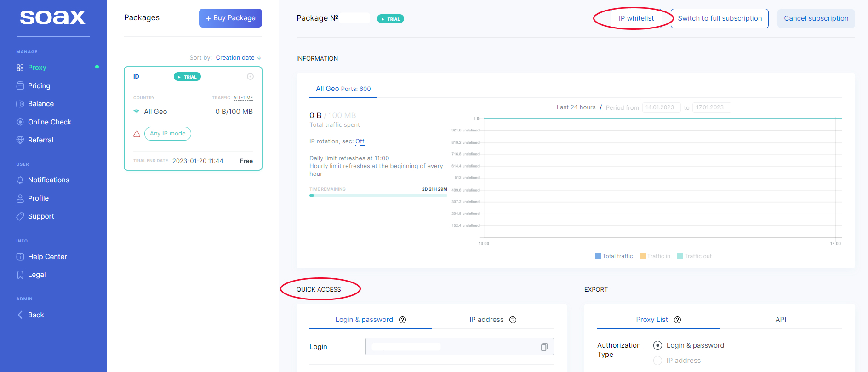
Task: Toggle Traffic in legend swatch
Action: coord(643,256)
